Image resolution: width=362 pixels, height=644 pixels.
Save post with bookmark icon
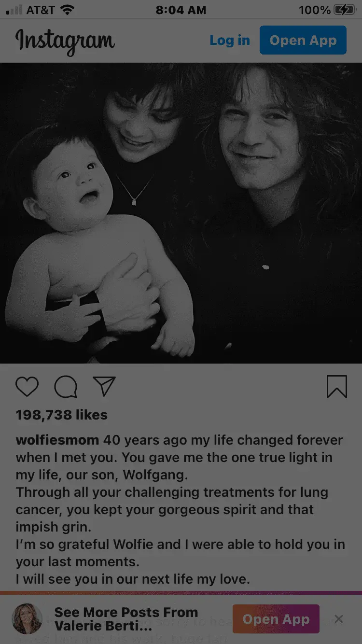pos(336,387)
